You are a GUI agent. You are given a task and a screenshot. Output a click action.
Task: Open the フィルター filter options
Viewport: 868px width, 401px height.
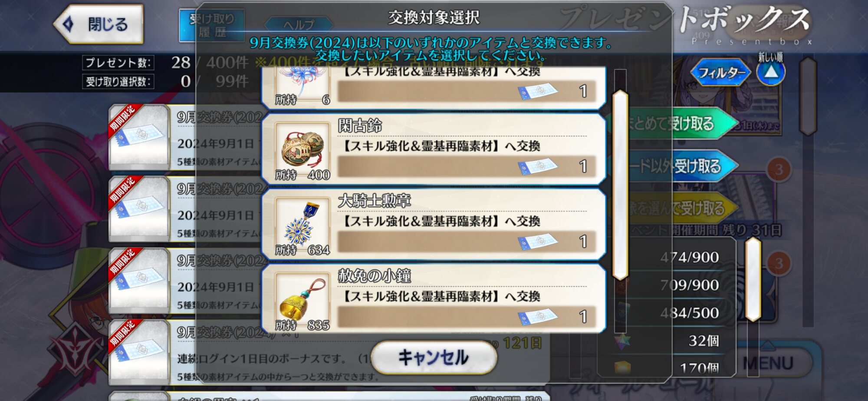[x=721, y=73]
